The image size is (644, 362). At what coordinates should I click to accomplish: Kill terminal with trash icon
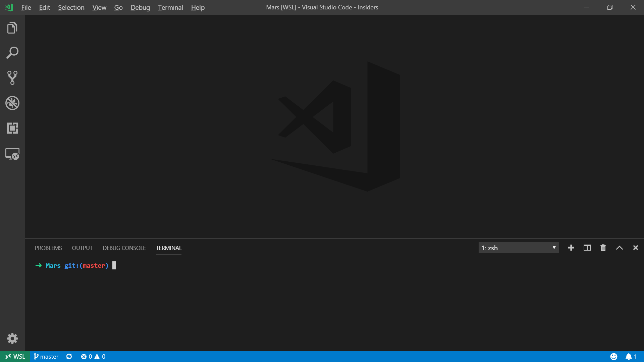[x=603, y=248]
